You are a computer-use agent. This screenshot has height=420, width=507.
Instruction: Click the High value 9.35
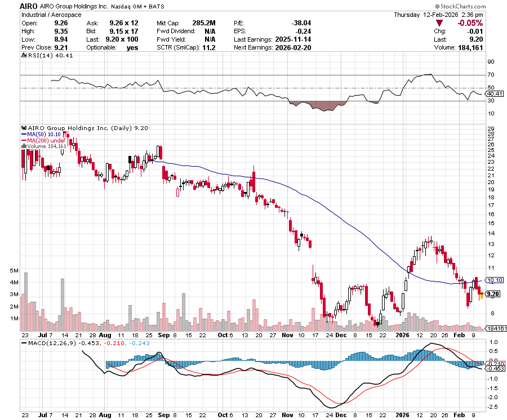pos(61,31)
